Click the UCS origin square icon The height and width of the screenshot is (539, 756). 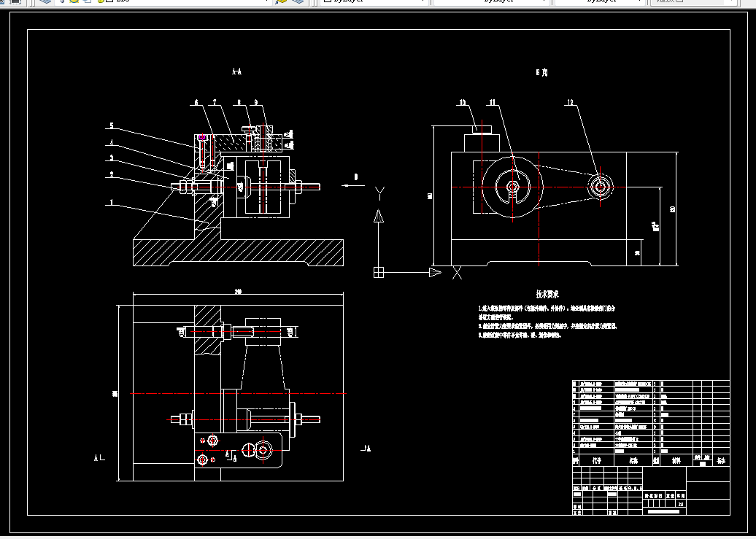379,272
